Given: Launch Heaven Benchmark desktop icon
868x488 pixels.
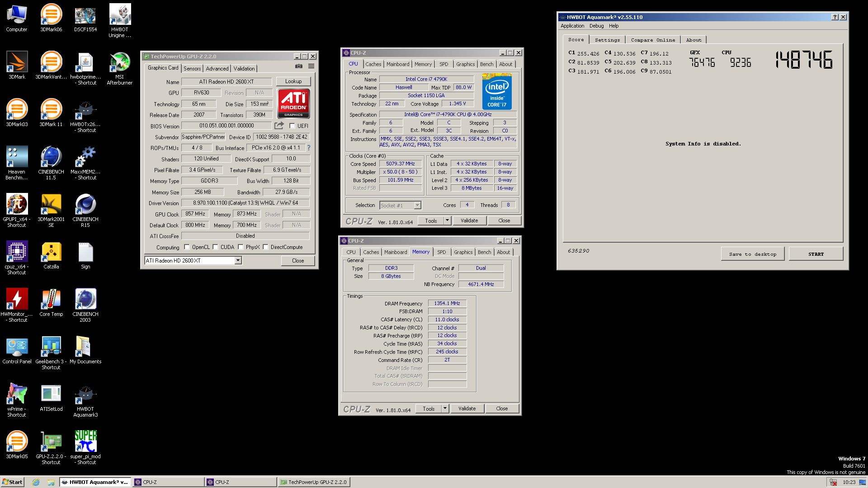Looking at the screenshot, I should pyautogui.click(x=17, y=163).
